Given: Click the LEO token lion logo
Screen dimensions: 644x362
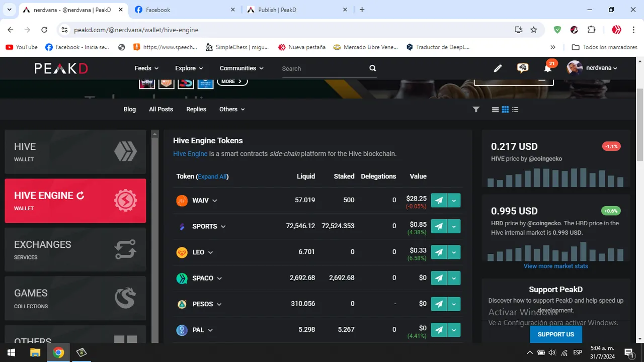Looking at the screenshot, I should (x=182, y=252).
